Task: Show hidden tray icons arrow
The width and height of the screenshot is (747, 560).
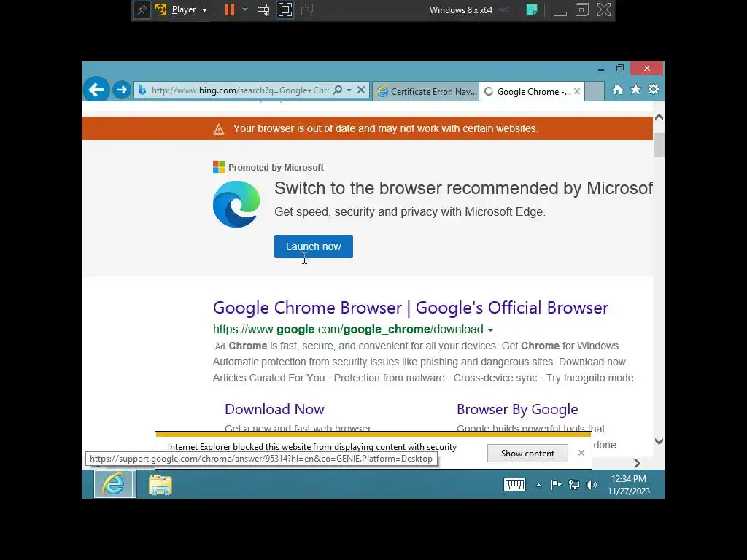Action: pos(538,485)
